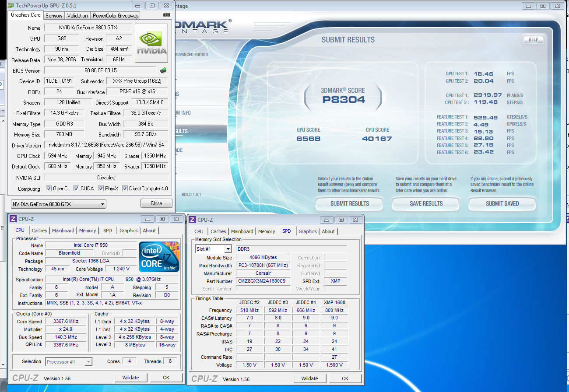Open the NVIDIA GeForce 8800 GTX dropdown

click(x=59, y=204)
